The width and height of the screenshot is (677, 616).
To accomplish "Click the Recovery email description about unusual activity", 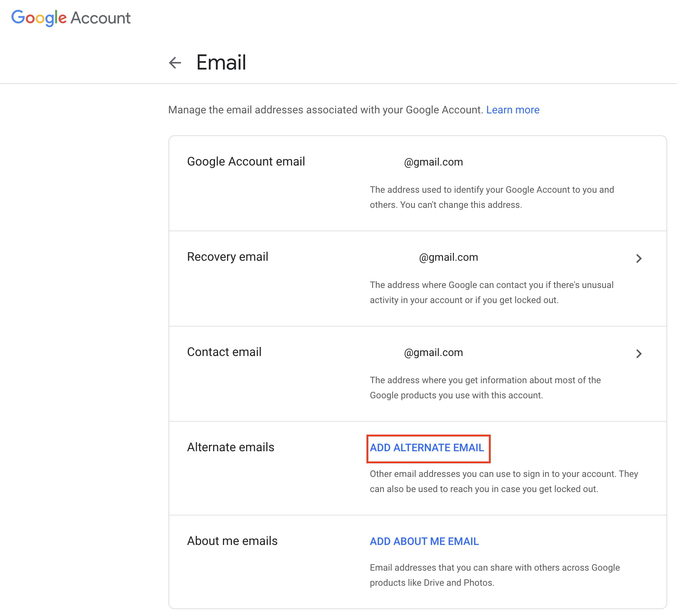I will pyautogui.click(x=491, y=293).
